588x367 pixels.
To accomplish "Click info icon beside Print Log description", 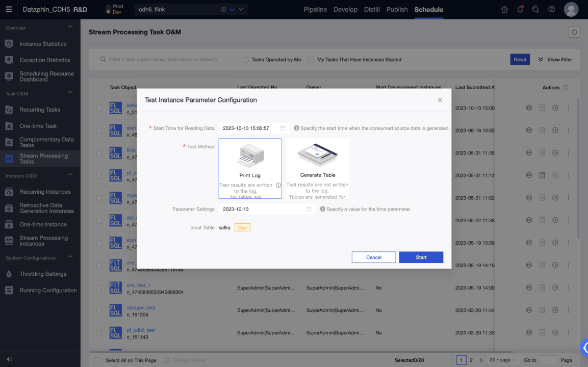I will (x=278, y=185).
